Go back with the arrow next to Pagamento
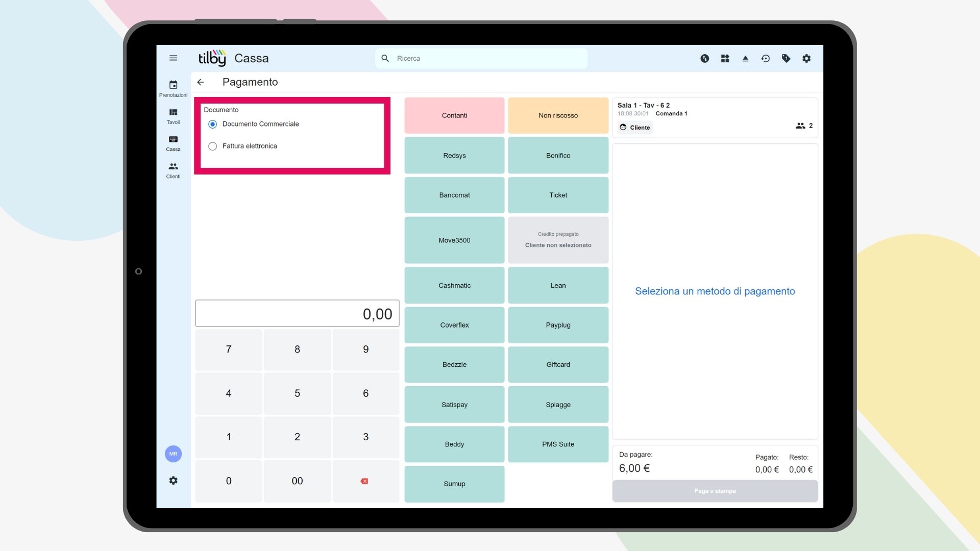 point(201,82)
